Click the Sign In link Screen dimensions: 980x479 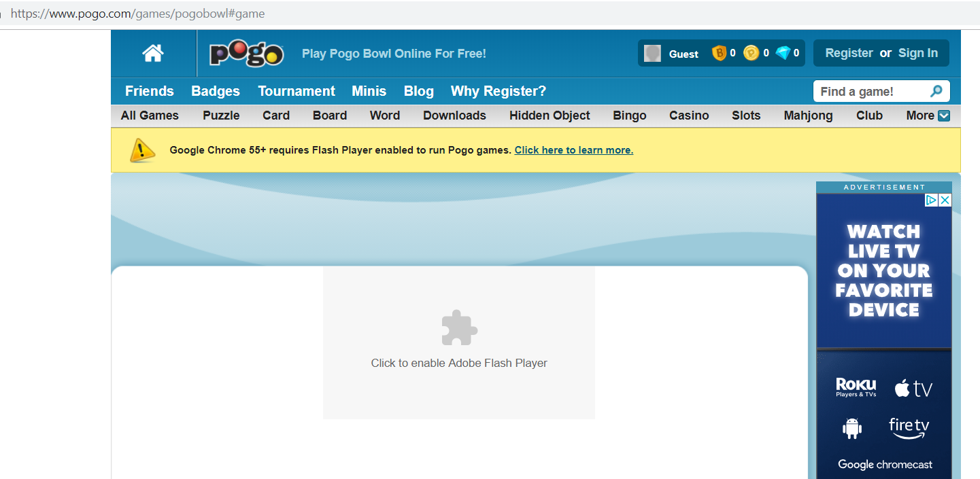pyautogui.click(x=918, y=53)
